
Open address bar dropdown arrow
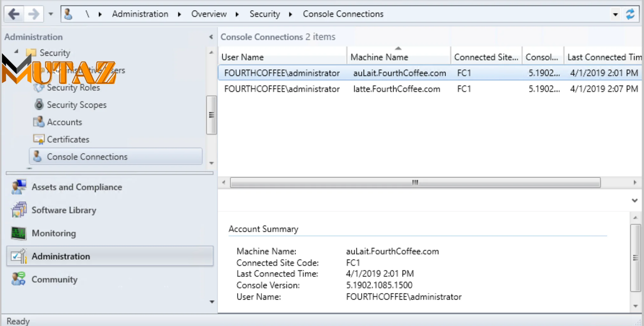615,14
